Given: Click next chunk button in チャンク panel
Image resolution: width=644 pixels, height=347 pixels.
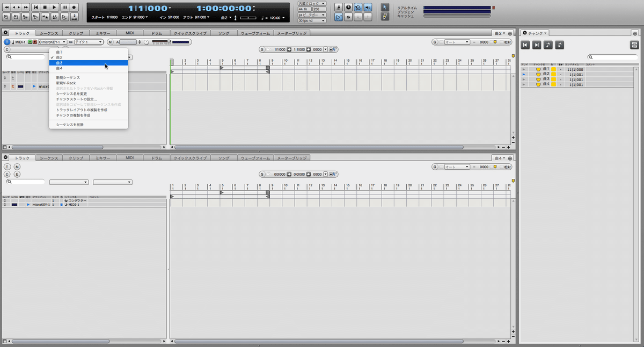Looking at the screenshot, I should point(537,45).
